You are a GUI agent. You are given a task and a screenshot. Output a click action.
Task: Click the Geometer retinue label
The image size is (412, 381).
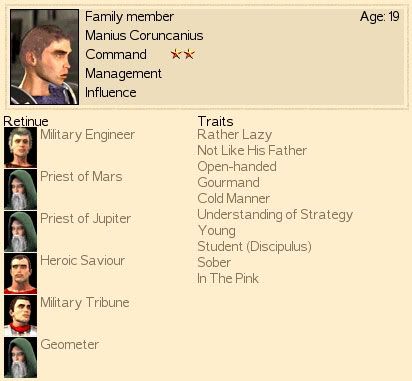coord(70,344)
